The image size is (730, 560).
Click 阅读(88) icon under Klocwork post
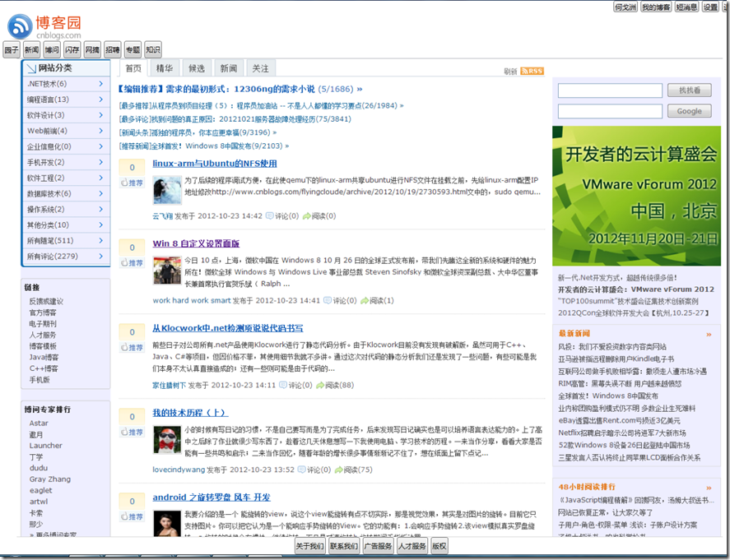[x=320, y=385]
